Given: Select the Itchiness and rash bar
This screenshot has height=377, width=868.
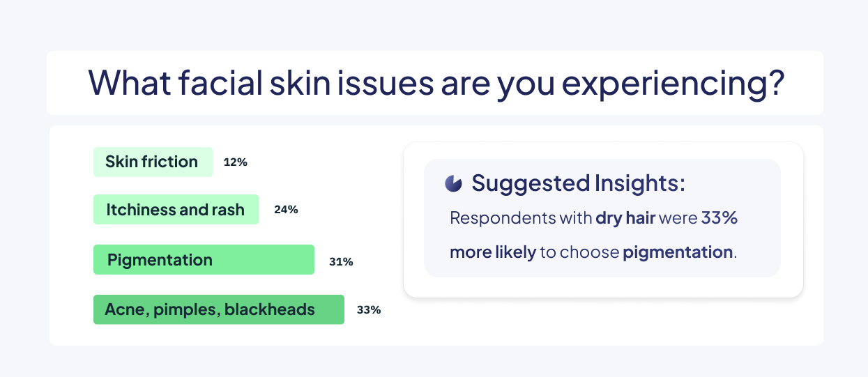Looking at the screenshot, I should [176, 209].
